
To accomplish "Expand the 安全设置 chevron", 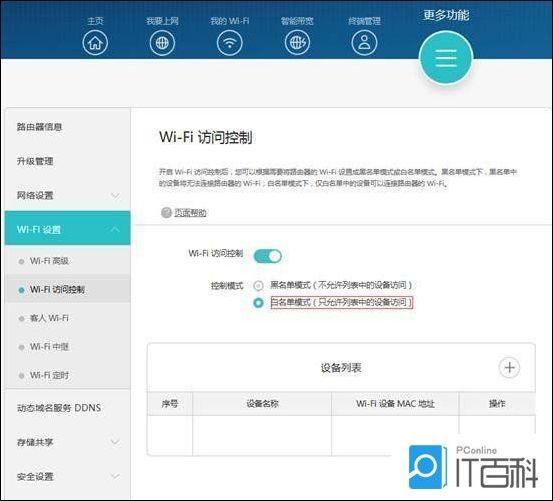I will [115, 476].
